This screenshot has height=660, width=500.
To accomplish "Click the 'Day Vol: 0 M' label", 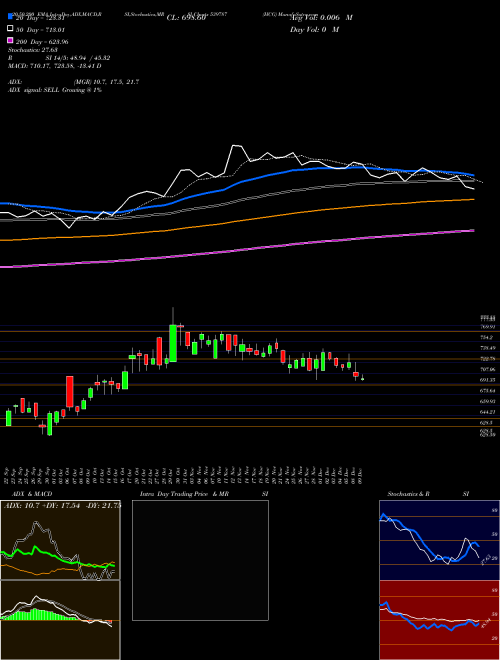I will (x=314, y=29).
